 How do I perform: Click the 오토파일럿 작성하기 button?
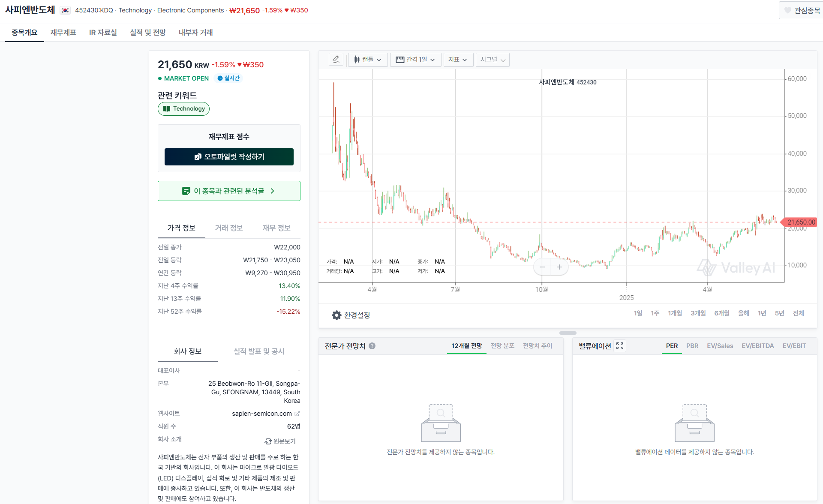coord(229,157)
